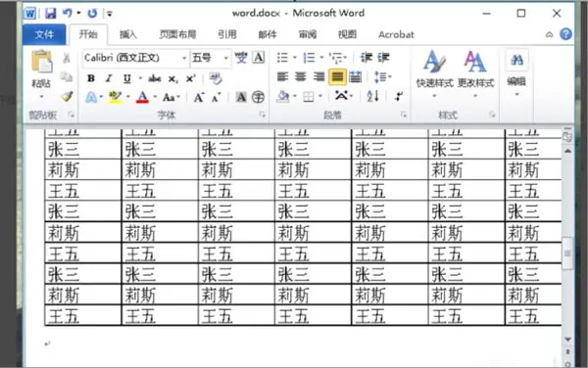Screen dimensions: 588x368
Task: Align text left
Action: (282, 77)
